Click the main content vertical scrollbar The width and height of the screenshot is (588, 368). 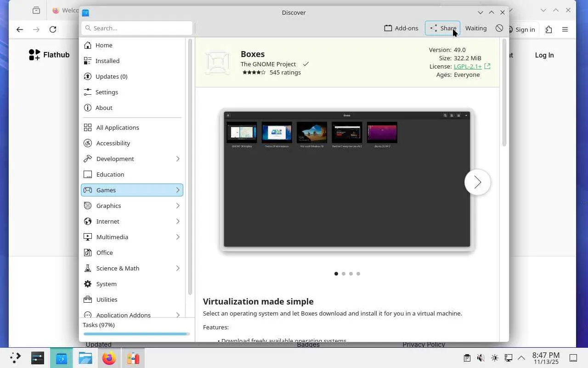(x=504, y=93)
